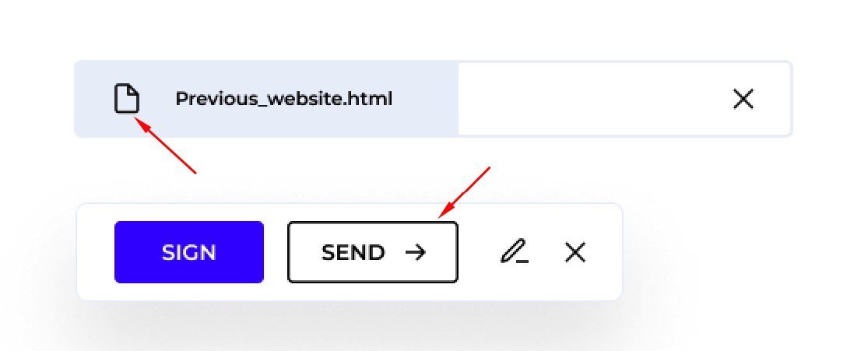
Task: Click the document file icon
Action: coord(127,99)
